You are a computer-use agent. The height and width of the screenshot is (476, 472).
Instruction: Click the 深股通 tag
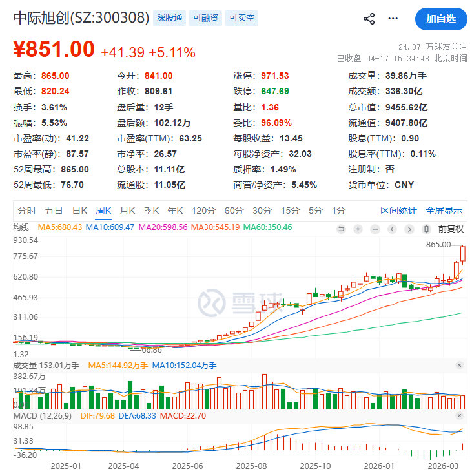[x=169, y=18]
